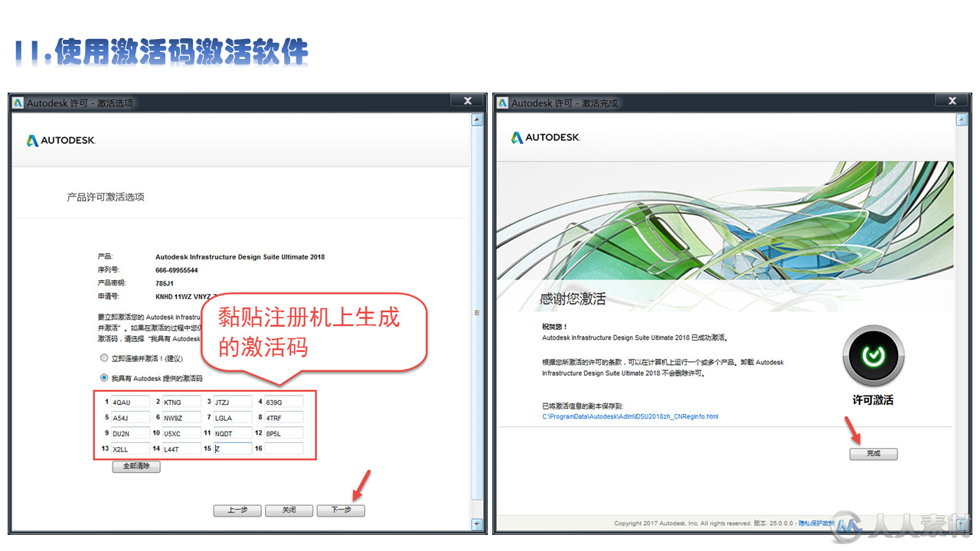Click serial number text 666-69955544

coord(177,270)
